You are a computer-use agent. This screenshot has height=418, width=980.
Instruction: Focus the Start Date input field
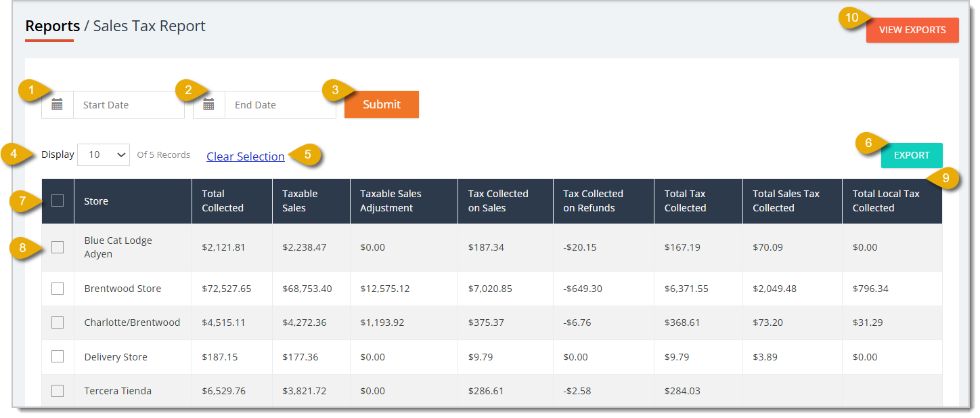pos(129,105)
